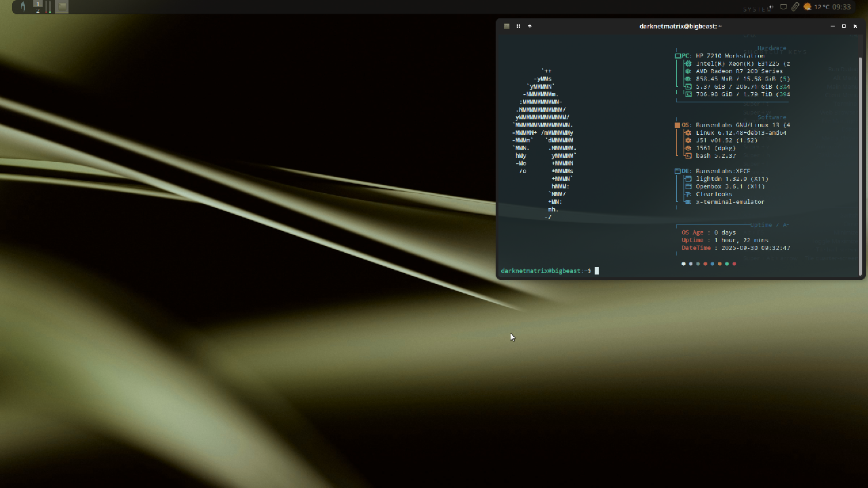Open the clipboard manager paperclip icon
The image size is (868, 488).
(795, 7)
